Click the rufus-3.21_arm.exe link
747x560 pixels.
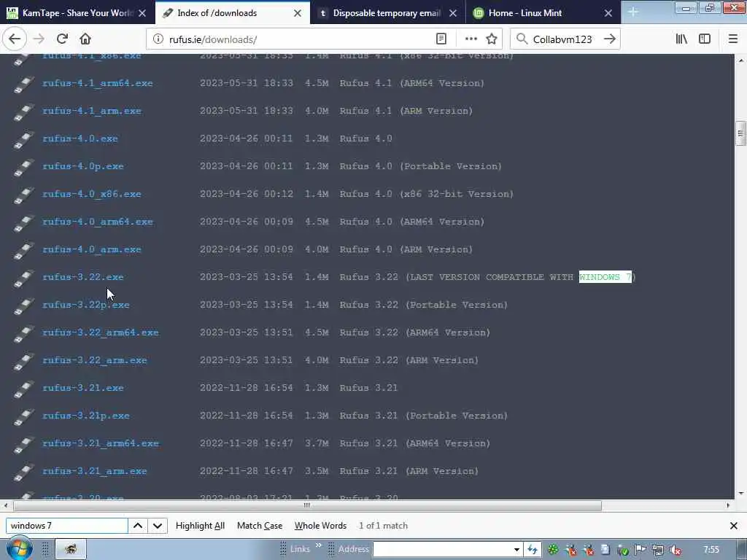click(x=94, y=471)
